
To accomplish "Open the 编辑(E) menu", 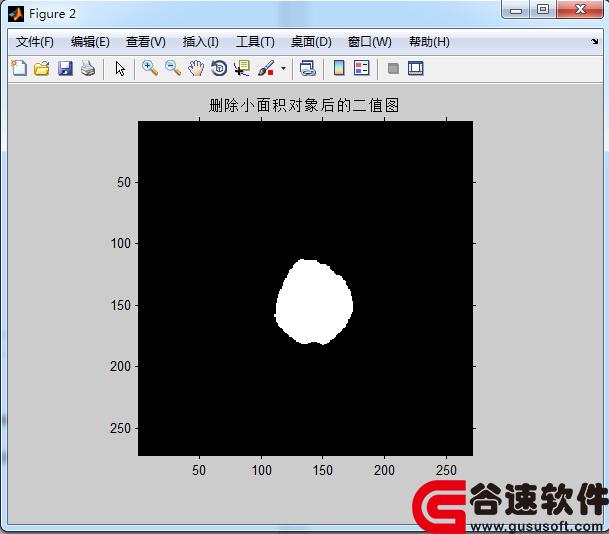I will click(90, 42).
